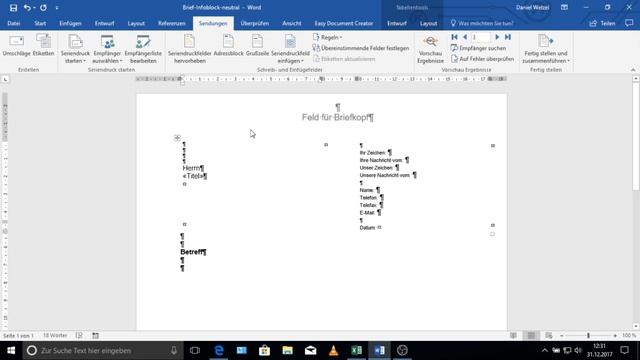Click 100 % zoom level
Viewport: 640px width, 360px height.
point(629,336)
